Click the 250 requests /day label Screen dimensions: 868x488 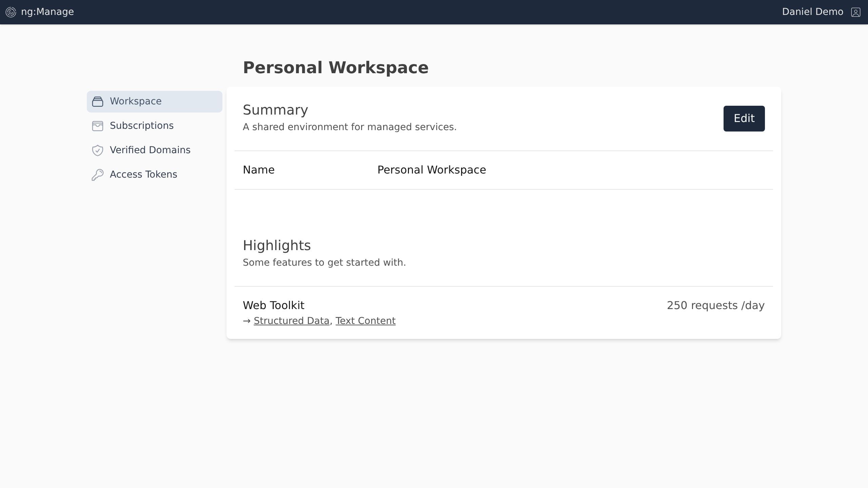click(x=715, y=305)
